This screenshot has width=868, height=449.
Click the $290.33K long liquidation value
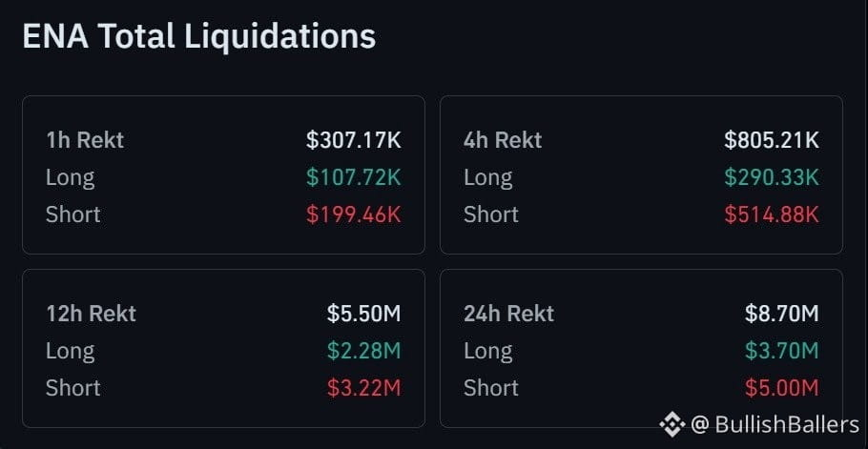coord(772,177)
